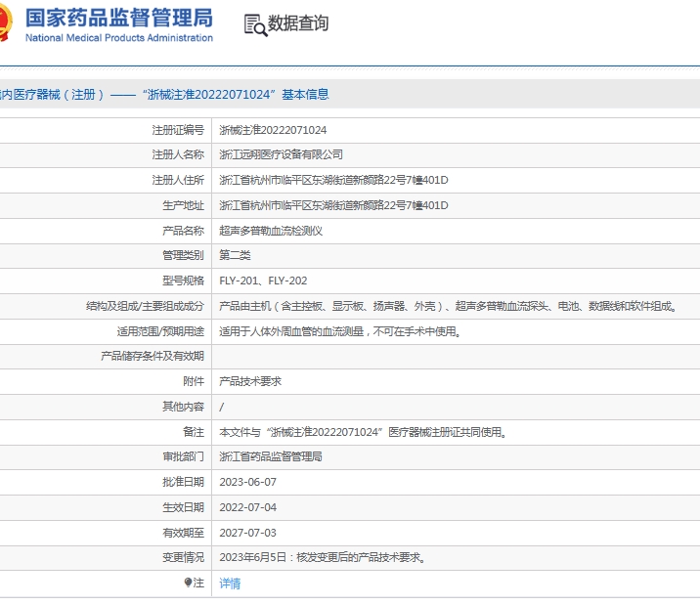Image resolution: width=700 pixels, height=605 pixels.
Task: Select the 注册证编号 value 浙械注准20222071024
Action: 273,130
